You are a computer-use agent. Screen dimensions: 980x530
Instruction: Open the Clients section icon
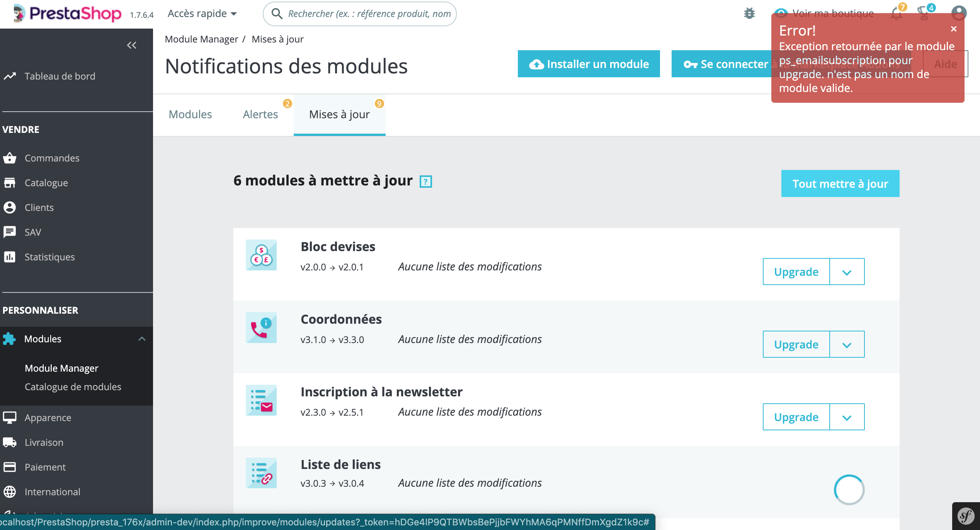click(10, 207)
